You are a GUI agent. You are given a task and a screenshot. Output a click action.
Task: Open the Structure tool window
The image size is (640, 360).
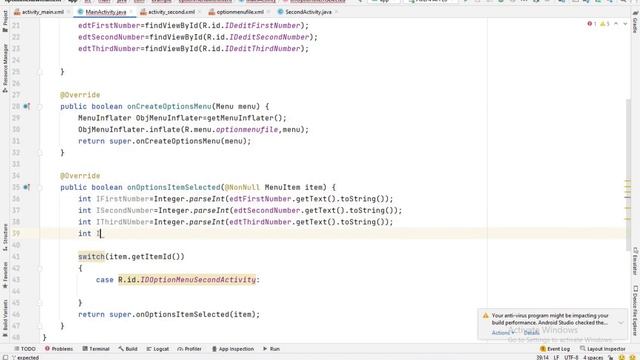5,237
